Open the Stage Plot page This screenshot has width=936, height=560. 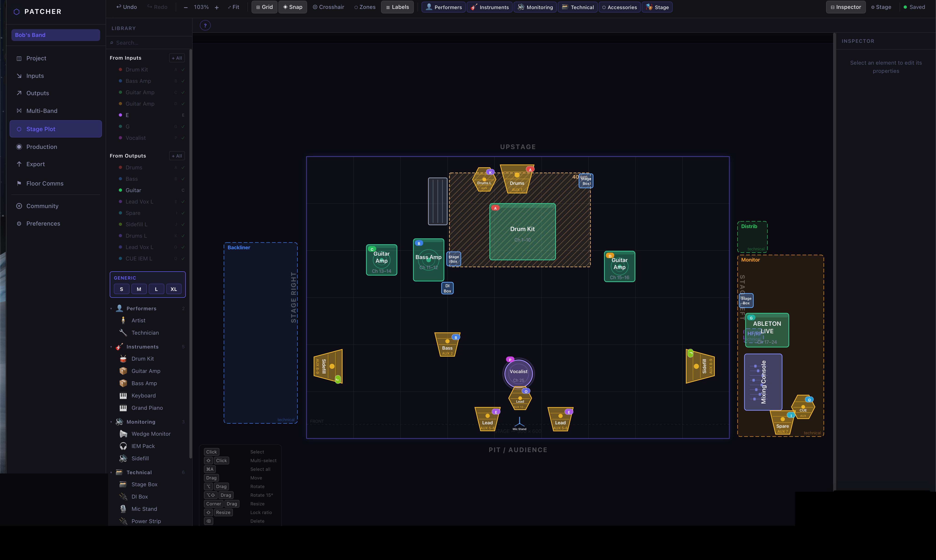56,129
